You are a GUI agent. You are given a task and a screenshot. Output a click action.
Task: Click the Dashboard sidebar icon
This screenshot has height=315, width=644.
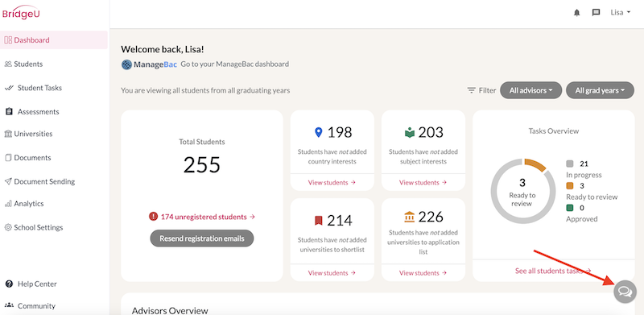[x=8, y=40]
